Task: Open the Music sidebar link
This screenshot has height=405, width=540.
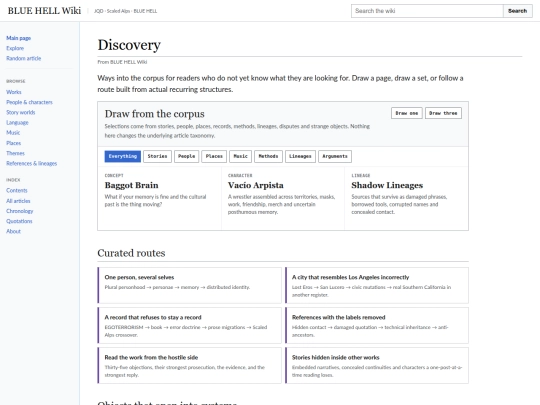Action: tap(13, 133)
